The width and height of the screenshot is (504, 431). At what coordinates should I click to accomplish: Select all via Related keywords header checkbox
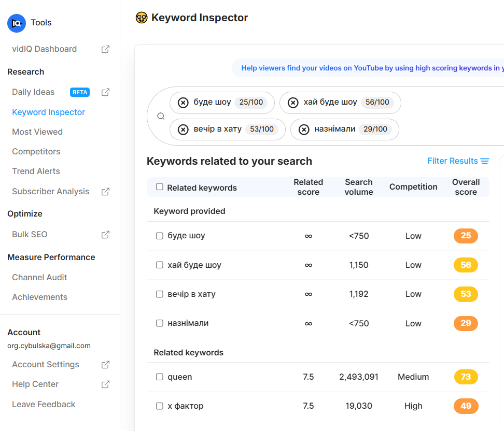coord(160,187)
